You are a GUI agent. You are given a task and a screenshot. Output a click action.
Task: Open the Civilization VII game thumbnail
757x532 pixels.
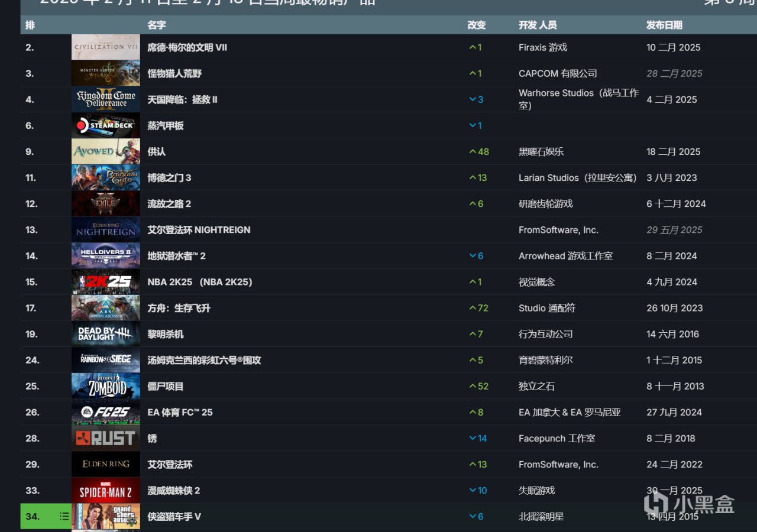tap(106, 47)
